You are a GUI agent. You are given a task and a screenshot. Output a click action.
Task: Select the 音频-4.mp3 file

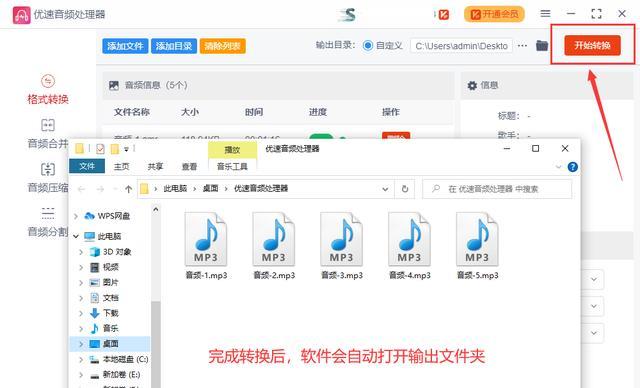[x=409, y=246]
